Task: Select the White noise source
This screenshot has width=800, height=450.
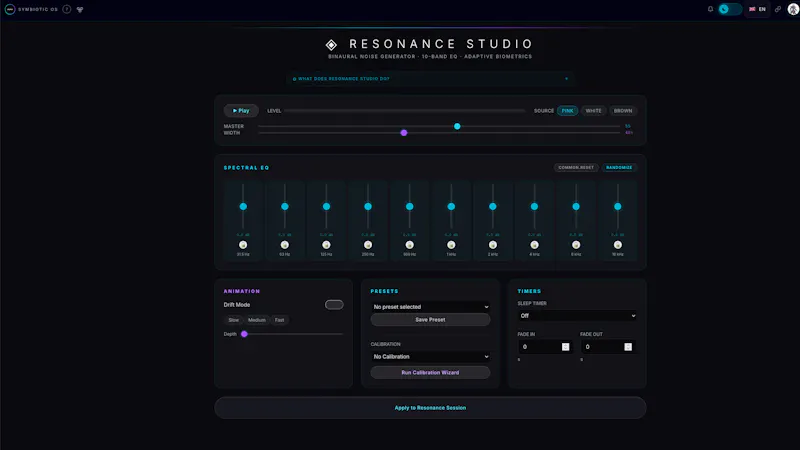Action: (593, 111)
